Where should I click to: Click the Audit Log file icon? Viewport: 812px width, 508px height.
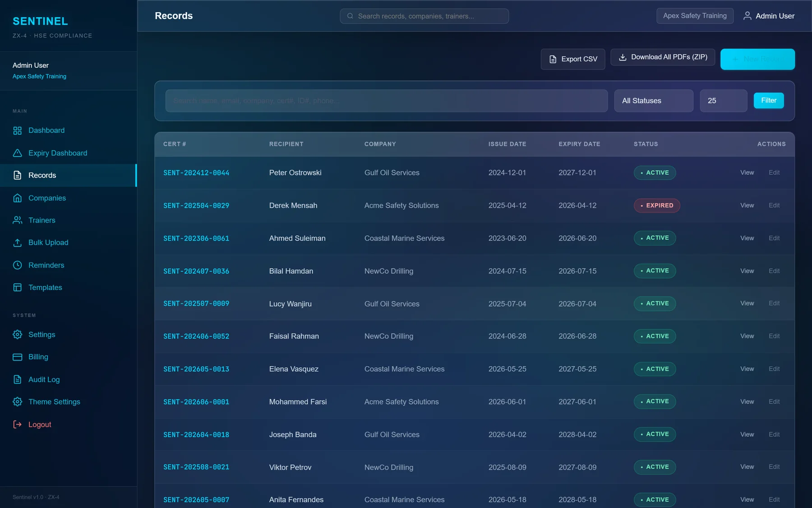click(18, 379)
